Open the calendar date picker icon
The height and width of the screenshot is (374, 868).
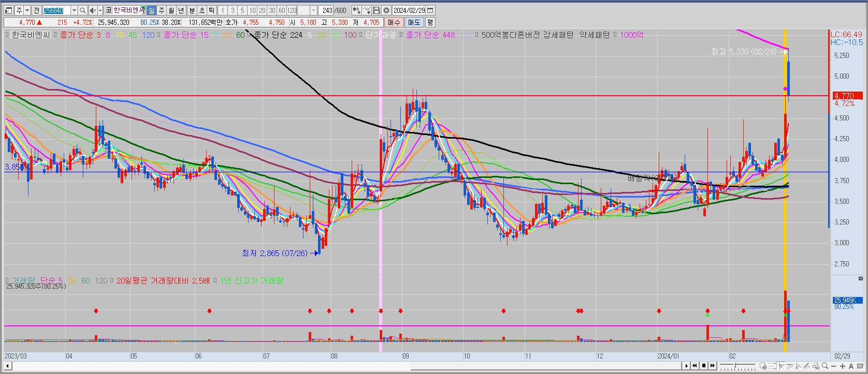(x=430, y=10)
